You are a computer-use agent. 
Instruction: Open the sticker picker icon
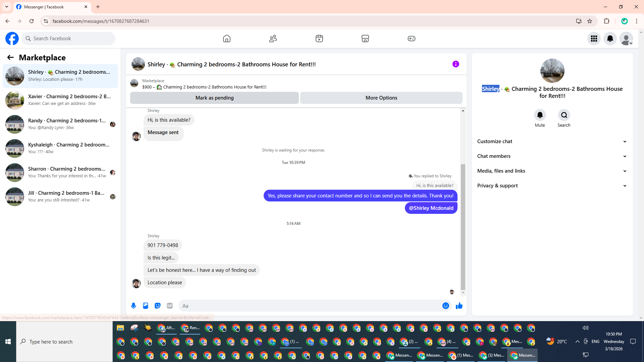click(x=158, y=306)
